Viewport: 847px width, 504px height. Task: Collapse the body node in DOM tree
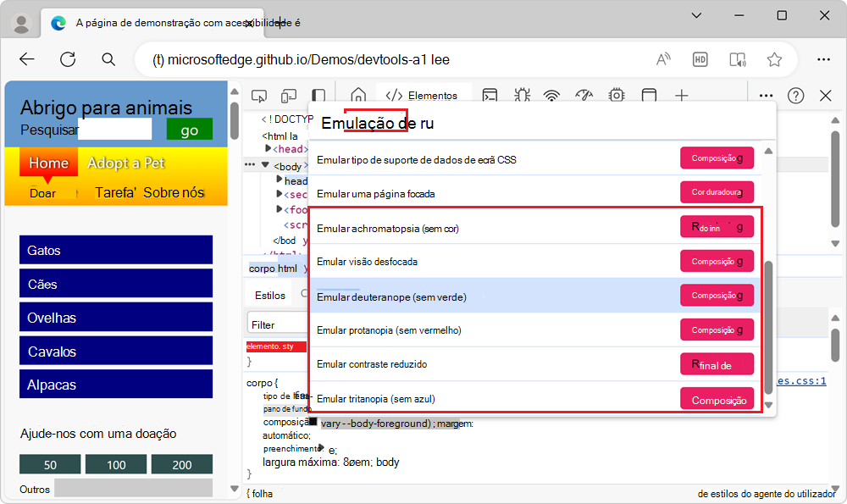[x=264, y=165]
